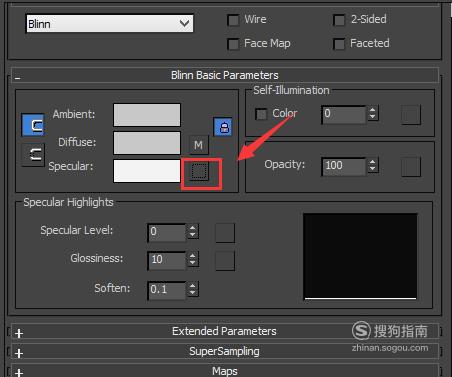Viewport: 452px width, 377px height.
Task: Click the Specular map button
Action: point(200,172)
